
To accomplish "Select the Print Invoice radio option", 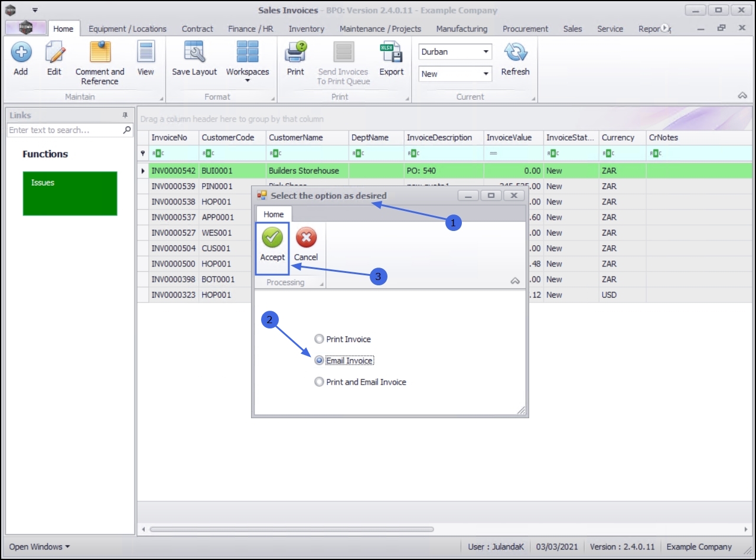I will coord(319,339).
